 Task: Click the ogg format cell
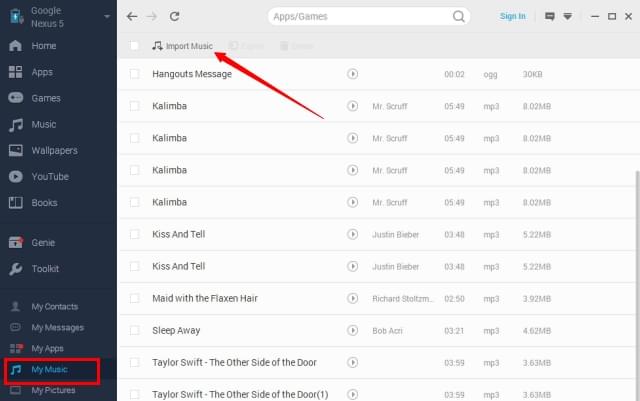point(491,74)
